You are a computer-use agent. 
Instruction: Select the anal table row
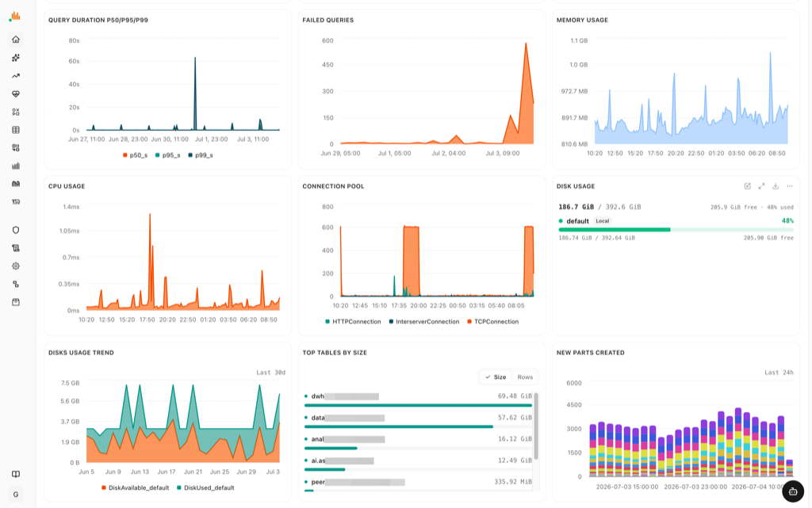418,442
